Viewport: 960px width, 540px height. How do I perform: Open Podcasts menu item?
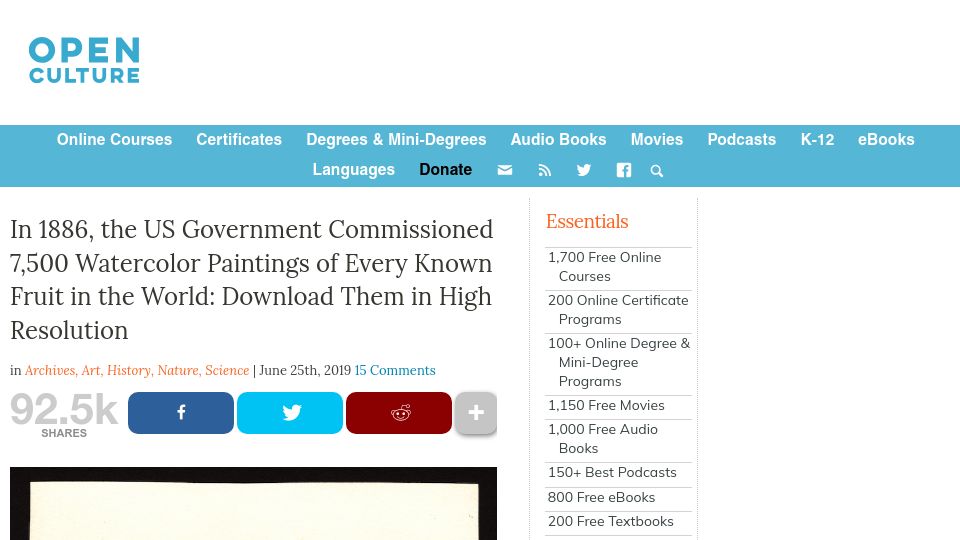pyautogui.click(x=741, y=140)
